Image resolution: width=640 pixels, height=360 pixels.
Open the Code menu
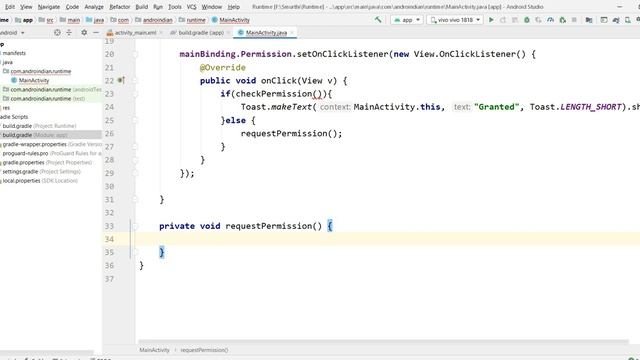pos(72,7)
